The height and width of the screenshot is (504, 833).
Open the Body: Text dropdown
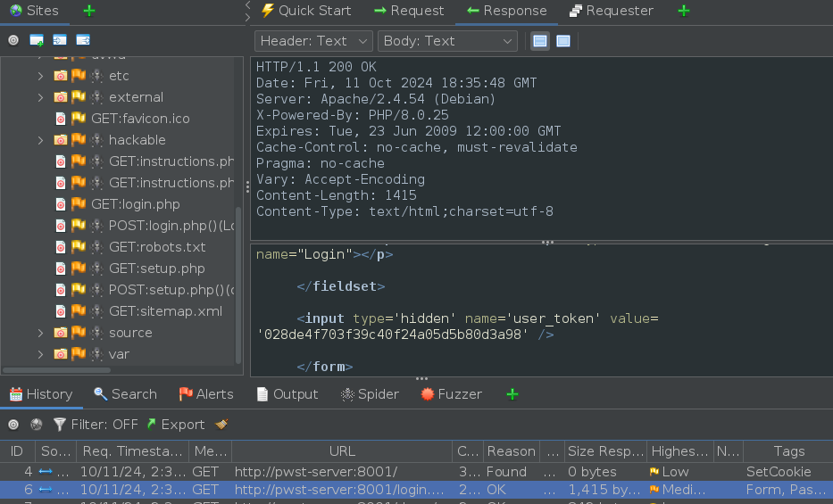(447, 41)
